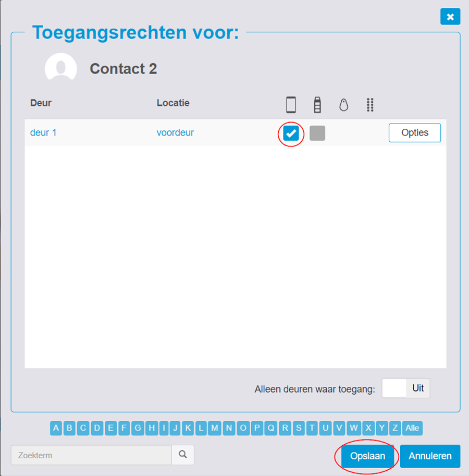Filter doors by letter U
469x476 pixels.
tap(325, 428)
